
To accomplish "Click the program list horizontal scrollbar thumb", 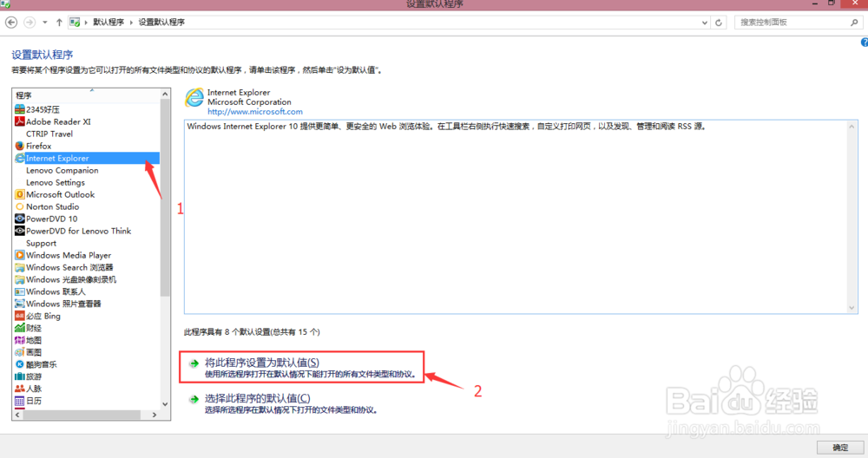I will pyautogui.click(x=82, y=415).
